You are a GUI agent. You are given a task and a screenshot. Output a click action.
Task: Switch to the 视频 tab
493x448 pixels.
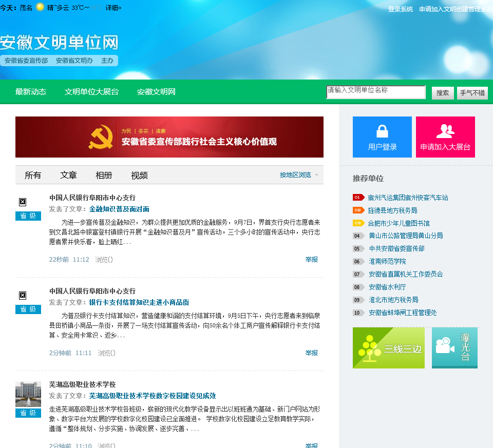pos(139,176)
